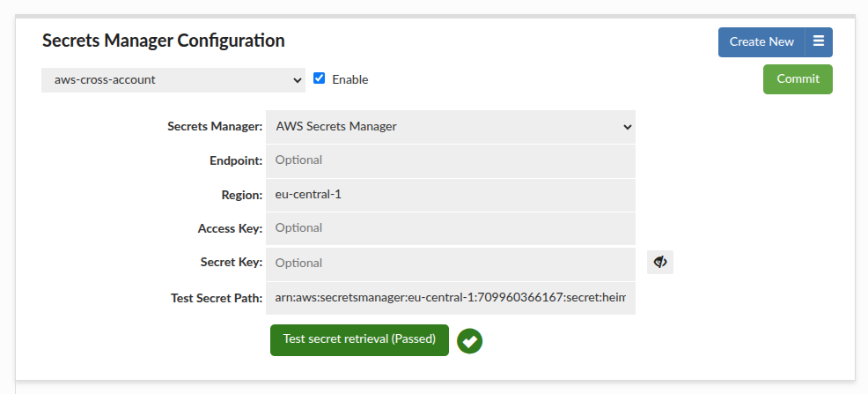Image resolution: width=868 pixels, height=394 pixels.
Task: Uncheck the Enable checkbox
Action: click(x=319, y=78)
